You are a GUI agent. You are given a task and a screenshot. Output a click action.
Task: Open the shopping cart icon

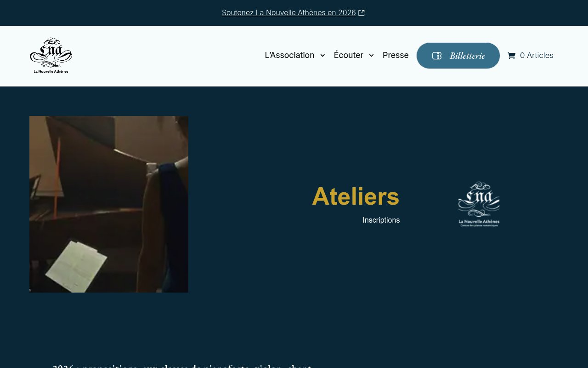(511, 56)
